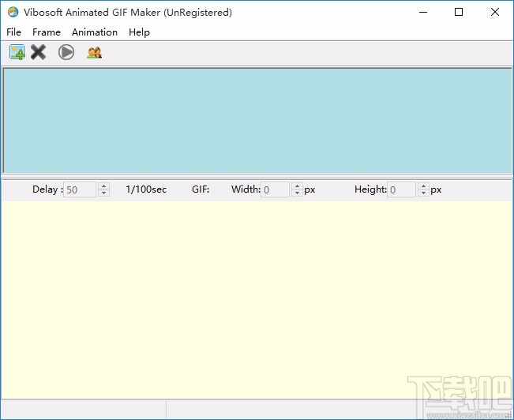This screenshot has height=420, width=514.
Task: Decrease GIF Height with down arrow
Action: click(423, 193)
